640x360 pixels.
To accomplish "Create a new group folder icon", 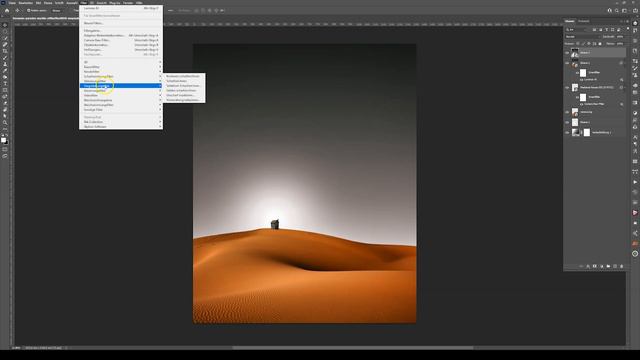I will coord(608,266).
